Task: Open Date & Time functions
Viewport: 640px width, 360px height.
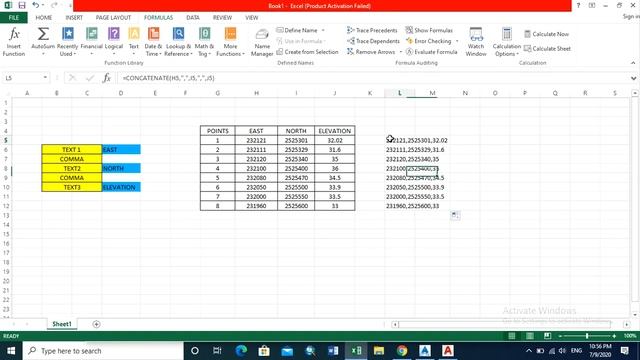Action: (x=153, y=41)
